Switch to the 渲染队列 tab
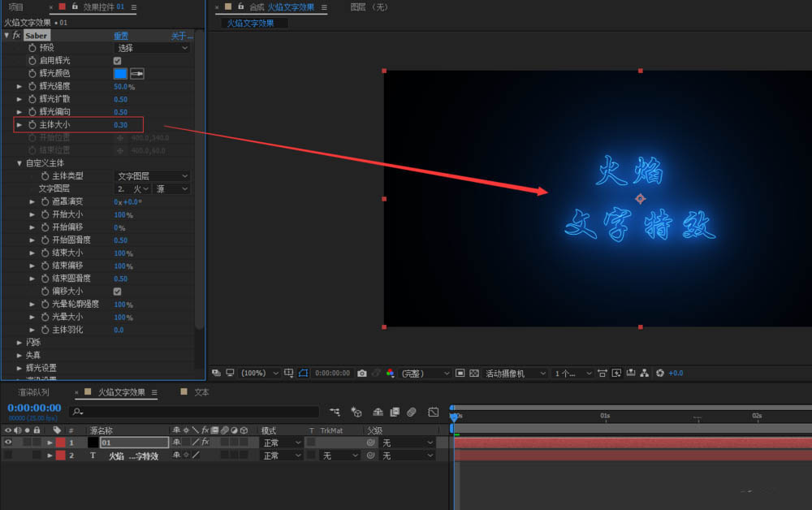The image size is (812, 510). click(33, 392)
